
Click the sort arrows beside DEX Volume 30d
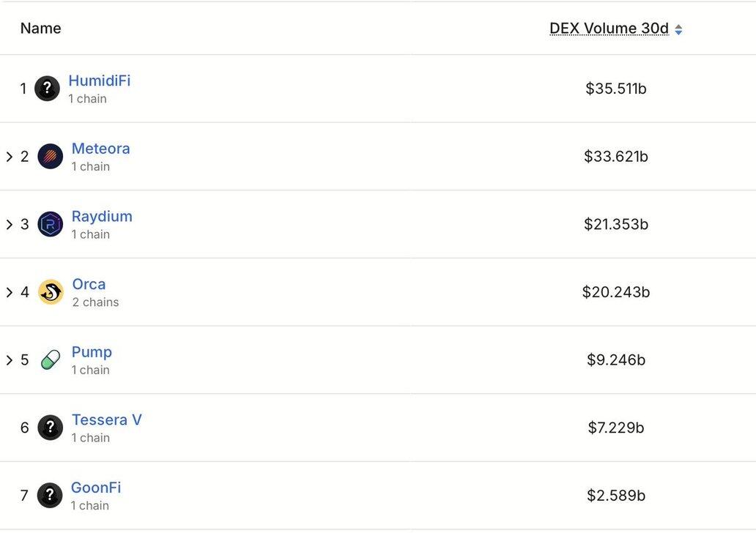pos(678,29)
